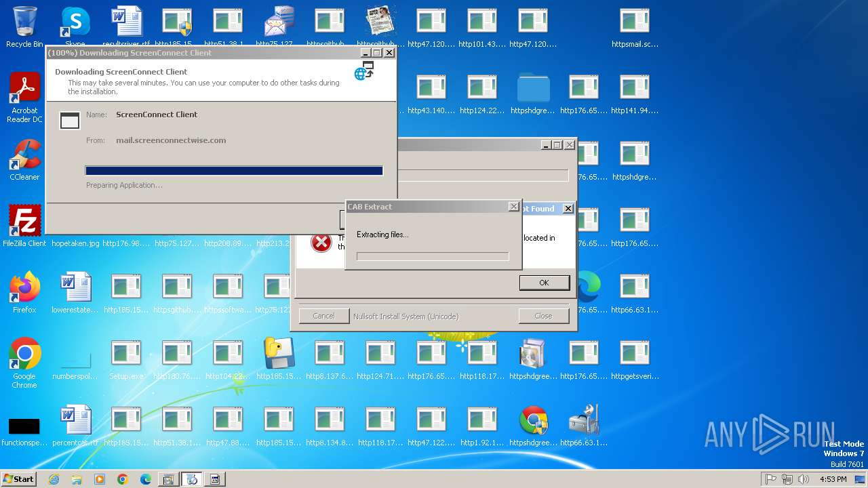
Task: Select the Setup.exe desktop icon
Action: click(x=126, y=359)
